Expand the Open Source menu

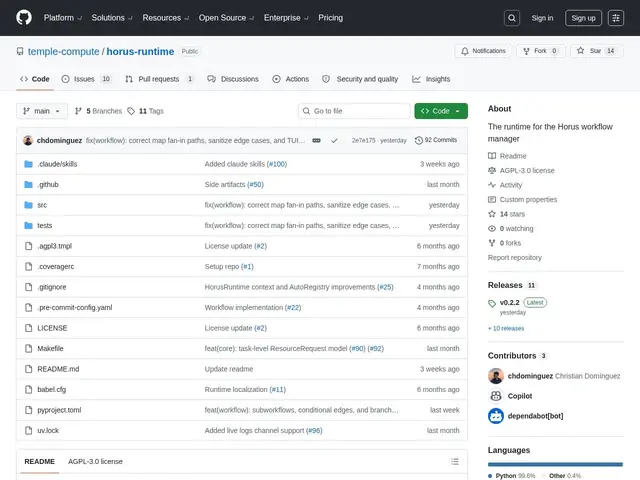(226, 18)
